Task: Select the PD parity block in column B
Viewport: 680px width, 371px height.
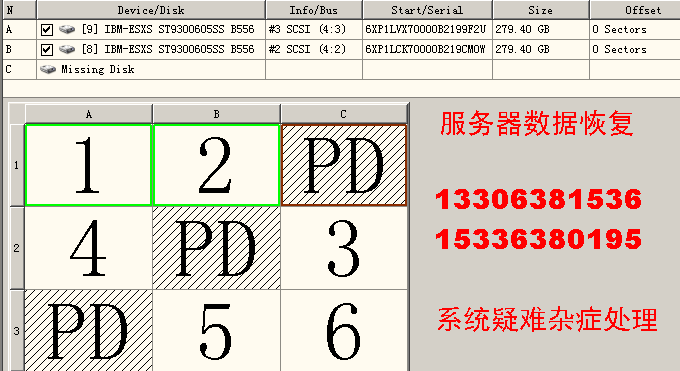Action: (216, 248)
